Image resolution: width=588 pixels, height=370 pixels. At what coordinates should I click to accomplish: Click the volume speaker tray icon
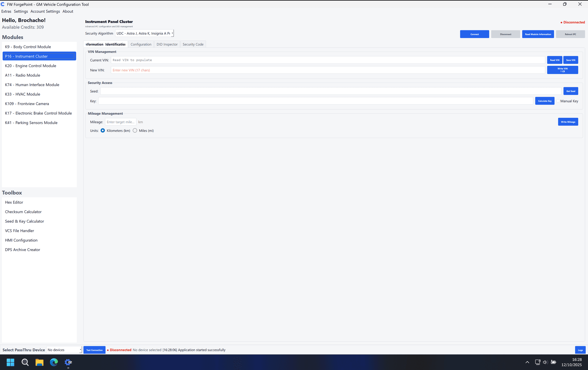click(x=545, y=362)
